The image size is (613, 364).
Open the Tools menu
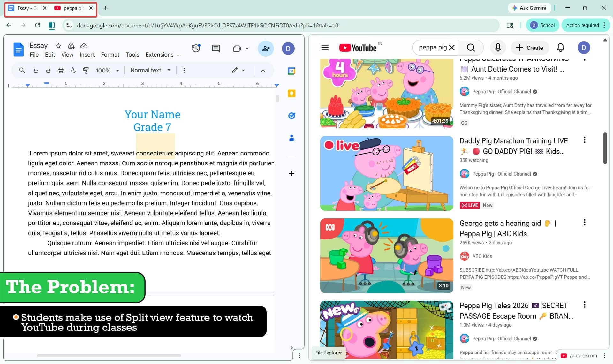132,55
